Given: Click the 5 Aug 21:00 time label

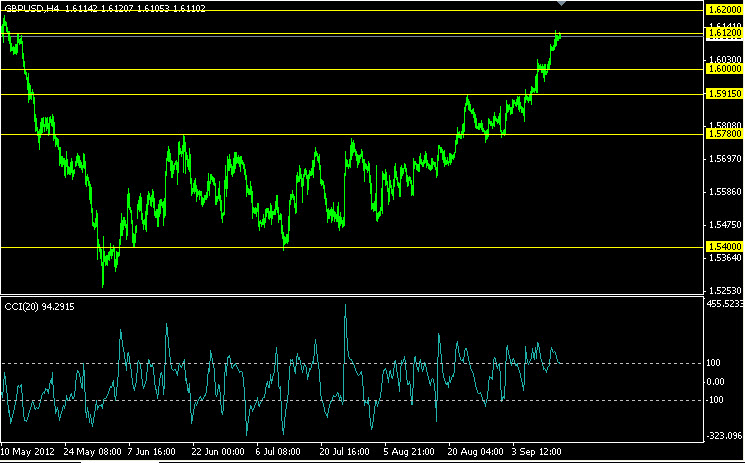Looking at the screenshot, I should point(409,451).
